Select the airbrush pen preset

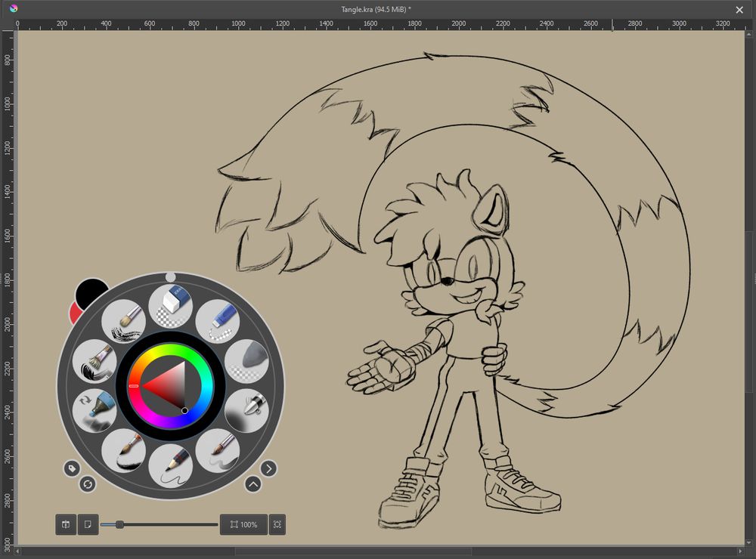(247, 410)
